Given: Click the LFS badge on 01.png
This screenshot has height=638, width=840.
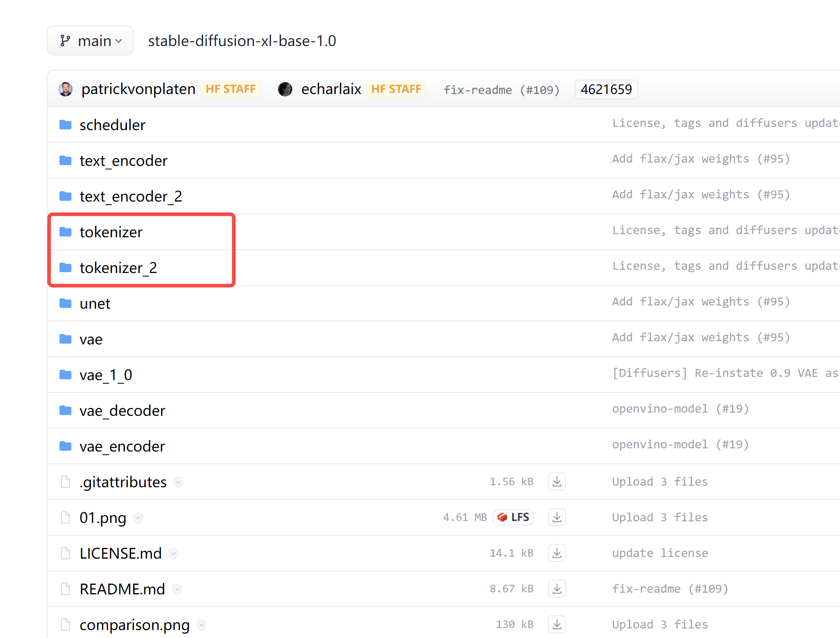Looking at the screenshot, I should (x=513, y=517).
